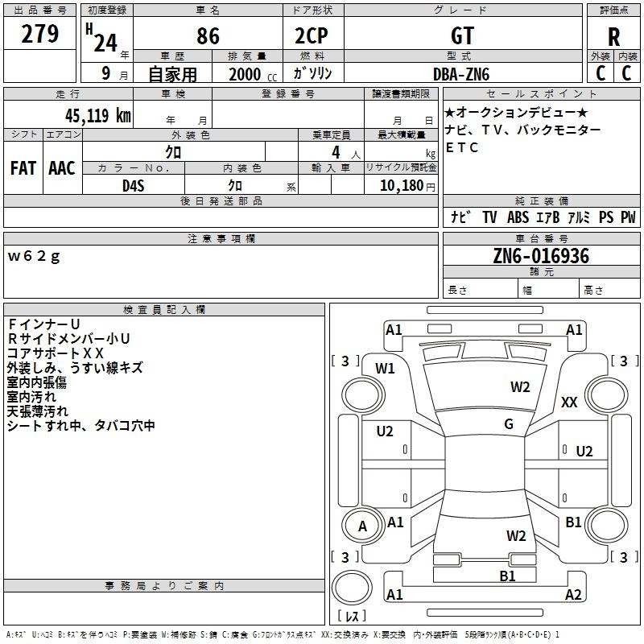Click the displacement value 2000 cc

253,74
